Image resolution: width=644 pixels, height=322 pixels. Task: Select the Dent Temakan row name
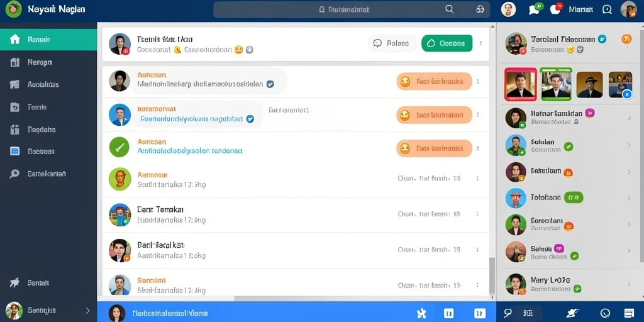(160, 209)
